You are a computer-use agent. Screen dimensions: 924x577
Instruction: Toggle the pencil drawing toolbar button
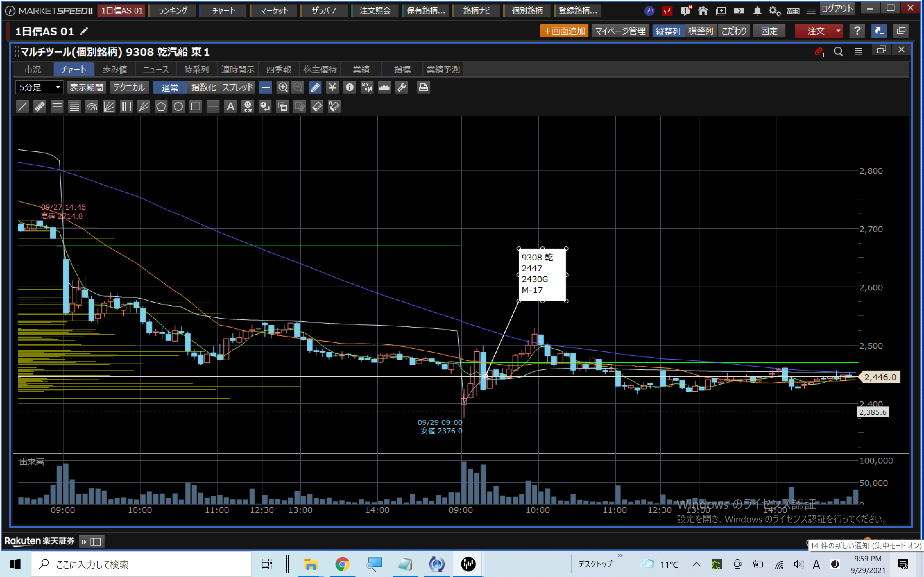pyautogui.click(x=315, y=88)
